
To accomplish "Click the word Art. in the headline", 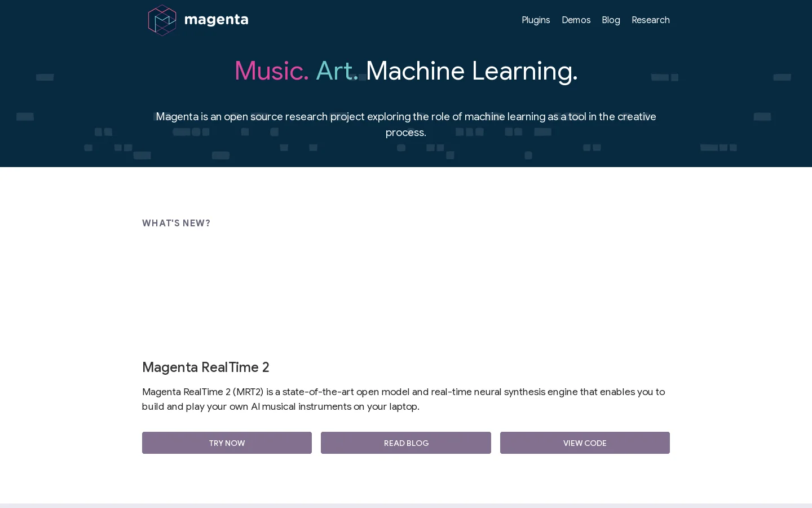I will (x=337, y=71).
